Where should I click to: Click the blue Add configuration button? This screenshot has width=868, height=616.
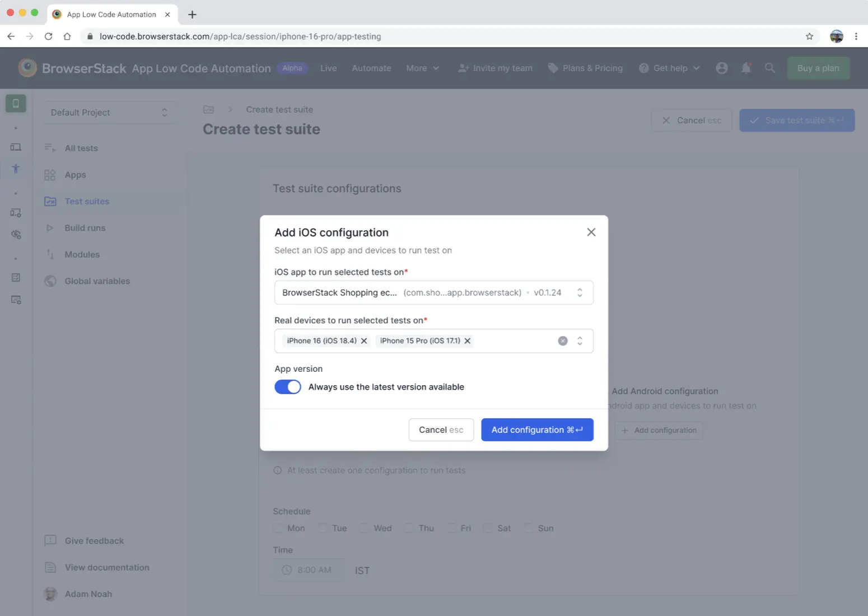coord(536,430)
